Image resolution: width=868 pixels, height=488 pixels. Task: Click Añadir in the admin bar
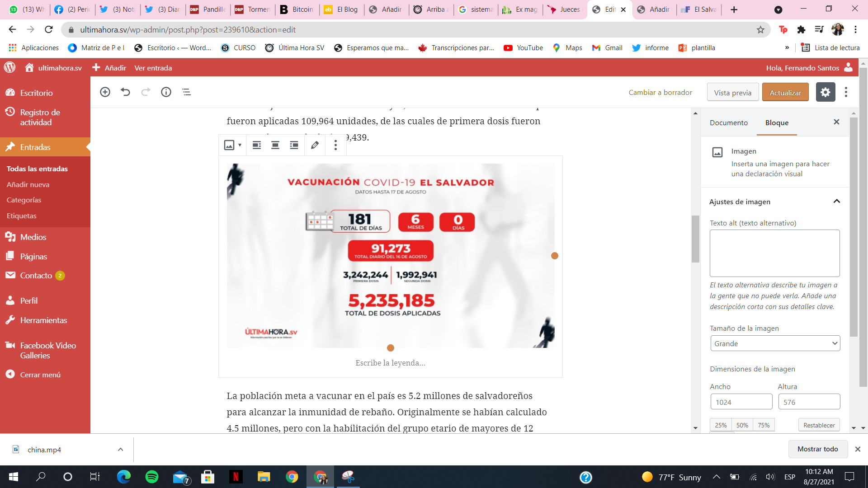click(x=109, y=68)
